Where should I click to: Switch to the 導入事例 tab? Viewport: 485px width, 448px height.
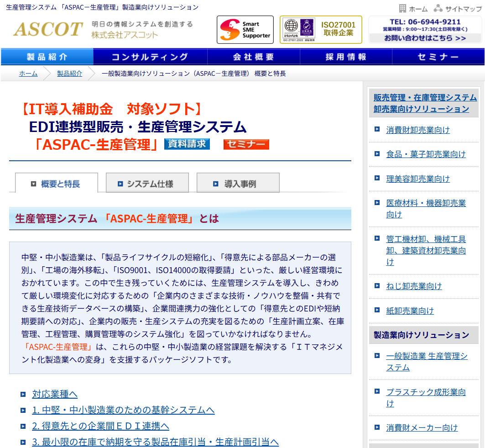pos(238,183)
